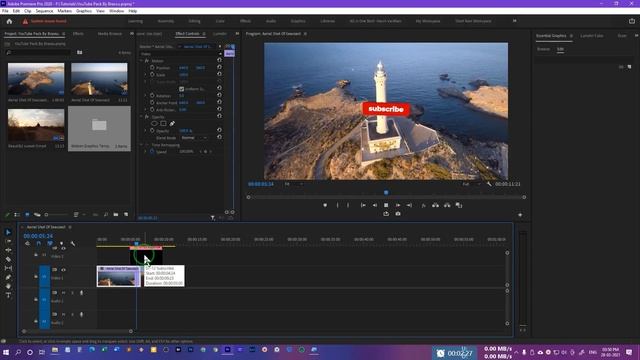
Task: Click the New Item icon in the Project panel
Action: pos(126,214)
